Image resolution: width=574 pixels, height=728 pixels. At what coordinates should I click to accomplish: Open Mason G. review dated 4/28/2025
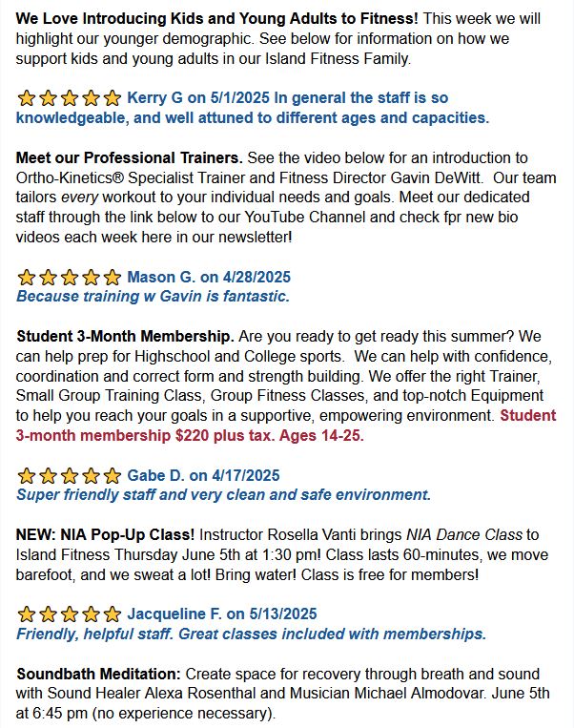click(x=209, y=278)
